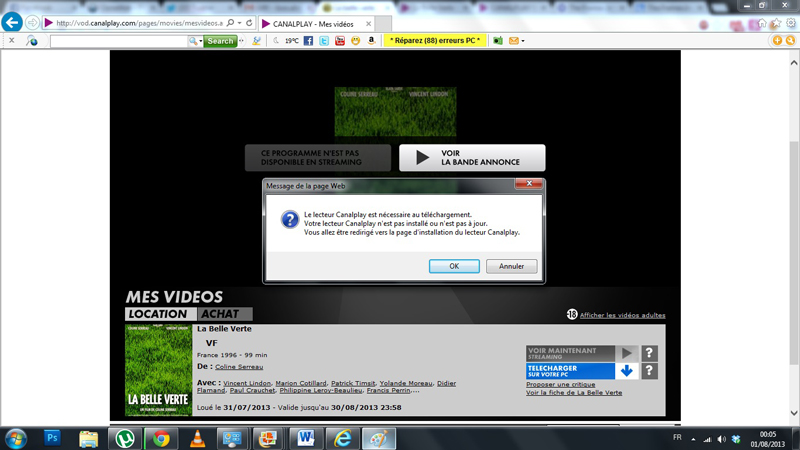Open help question mark next to Telecharger
This screenshot has height=450, width=800.
tap(649, 371)
